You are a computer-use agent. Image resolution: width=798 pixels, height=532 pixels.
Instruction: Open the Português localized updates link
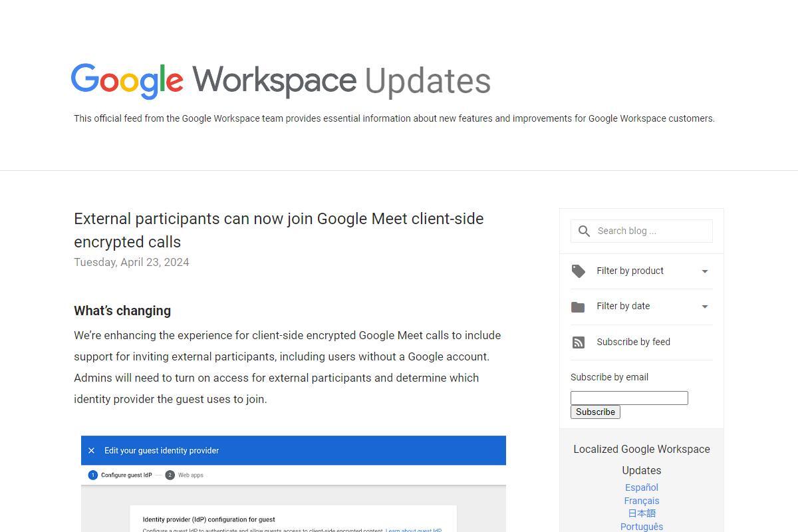point(642,527)
